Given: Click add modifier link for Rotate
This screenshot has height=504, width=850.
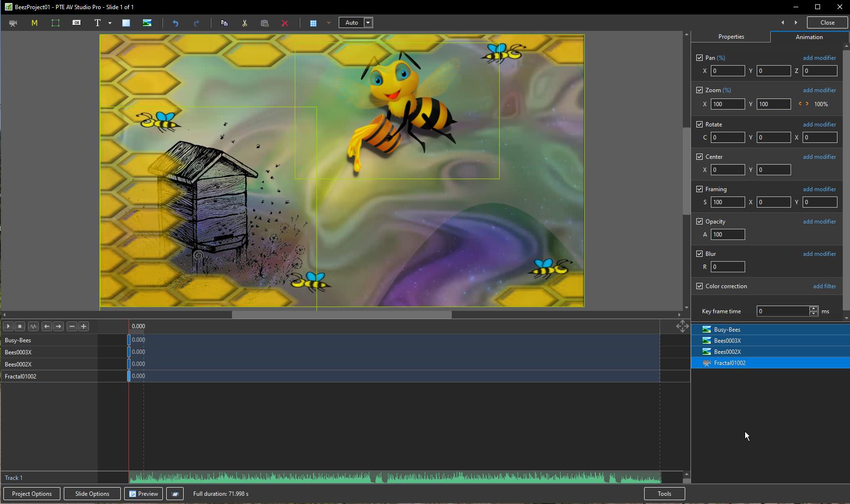Looking at the screenshot, I should [819, 125].
